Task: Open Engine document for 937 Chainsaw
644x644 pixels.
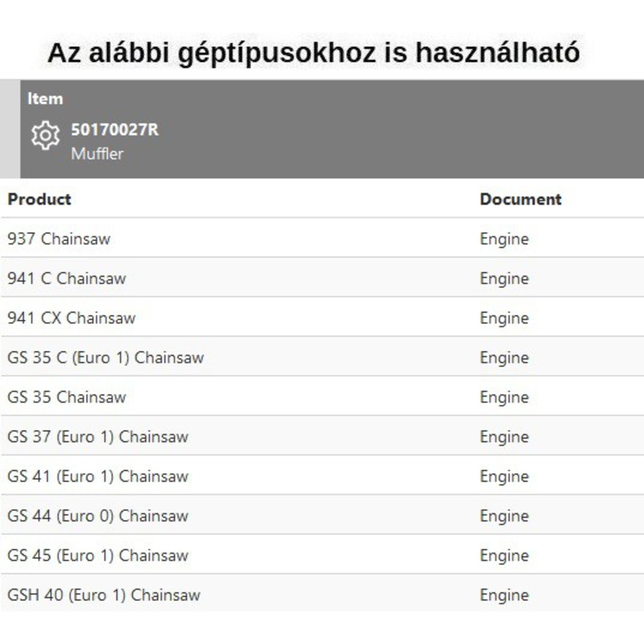Action: [504, 239]
